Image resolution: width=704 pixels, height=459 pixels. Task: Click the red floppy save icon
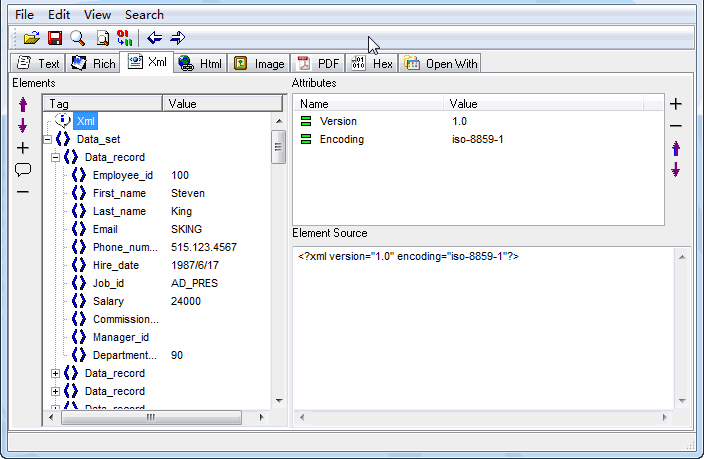pyautogui.click(x=55, y=38)
